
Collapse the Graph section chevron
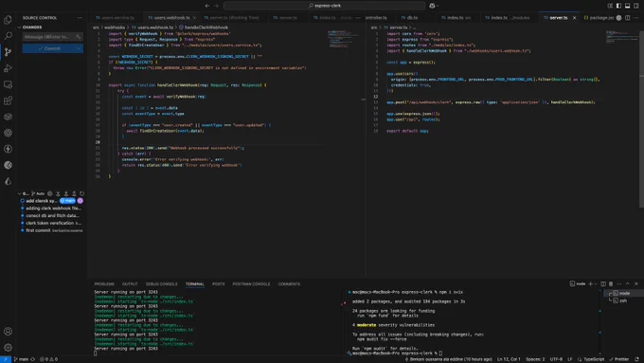tap(19, 193)
